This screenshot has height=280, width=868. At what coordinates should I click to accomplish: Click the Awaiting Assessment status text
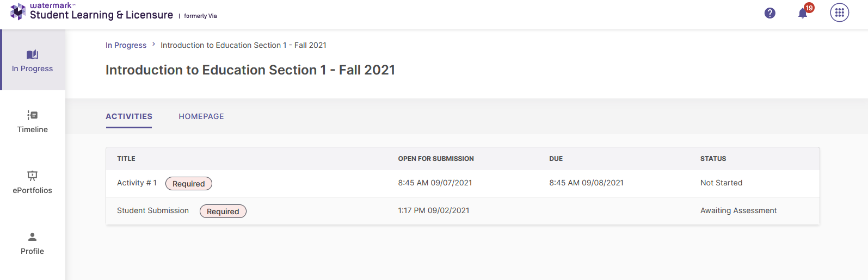click(738, 210)
